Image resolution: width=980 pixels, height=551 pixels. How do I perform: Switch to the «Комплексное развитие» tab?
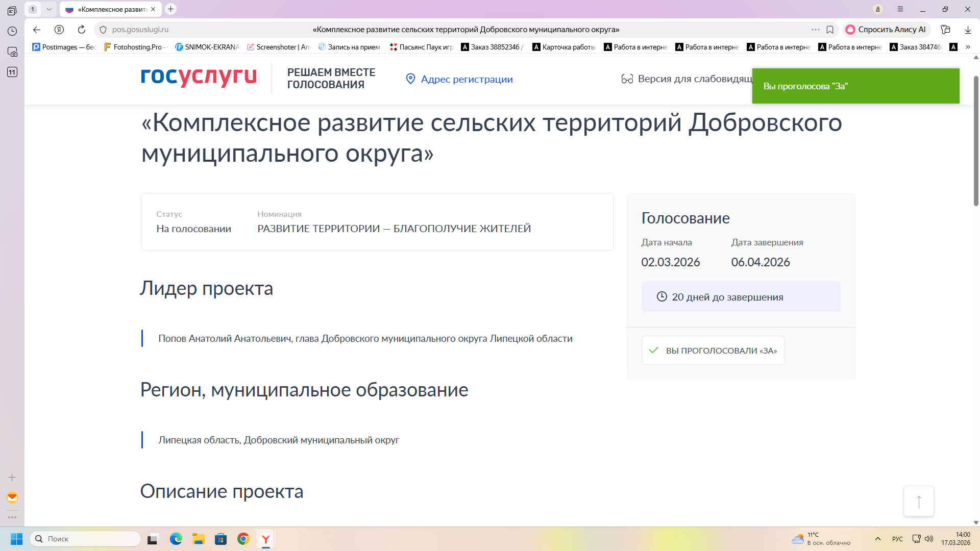tap(110, 9)
